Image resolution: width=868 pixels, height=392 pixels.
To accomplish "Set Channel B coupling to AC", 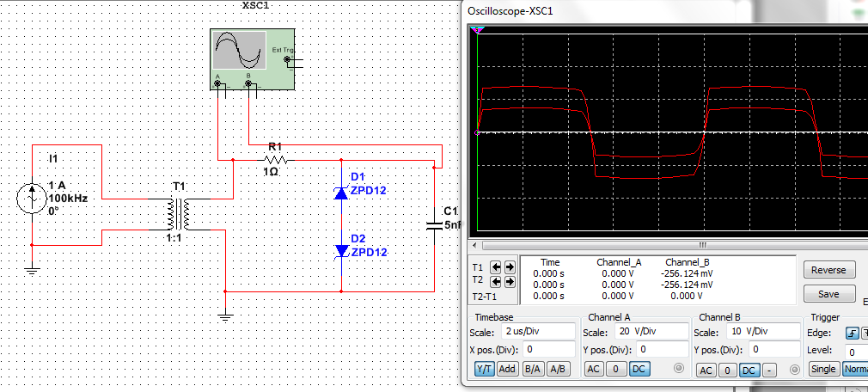I will coord(706,371).
